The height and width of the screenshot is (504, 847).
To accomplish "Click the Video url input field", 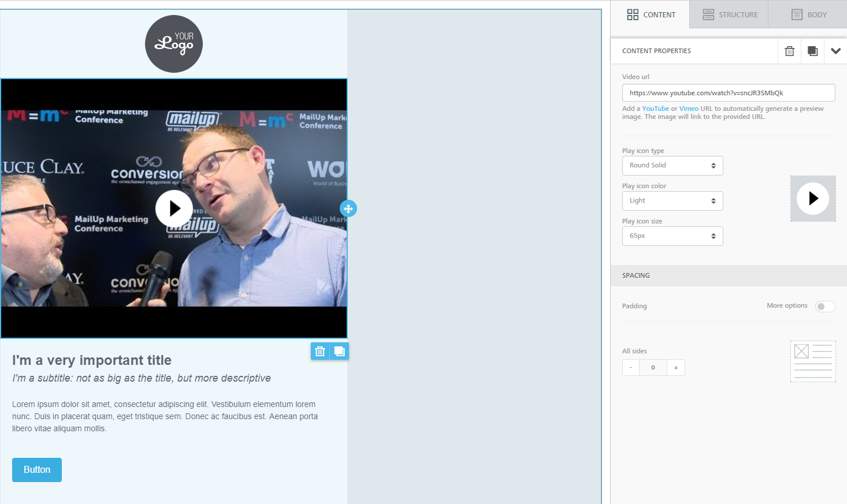I will pos(729,93).
